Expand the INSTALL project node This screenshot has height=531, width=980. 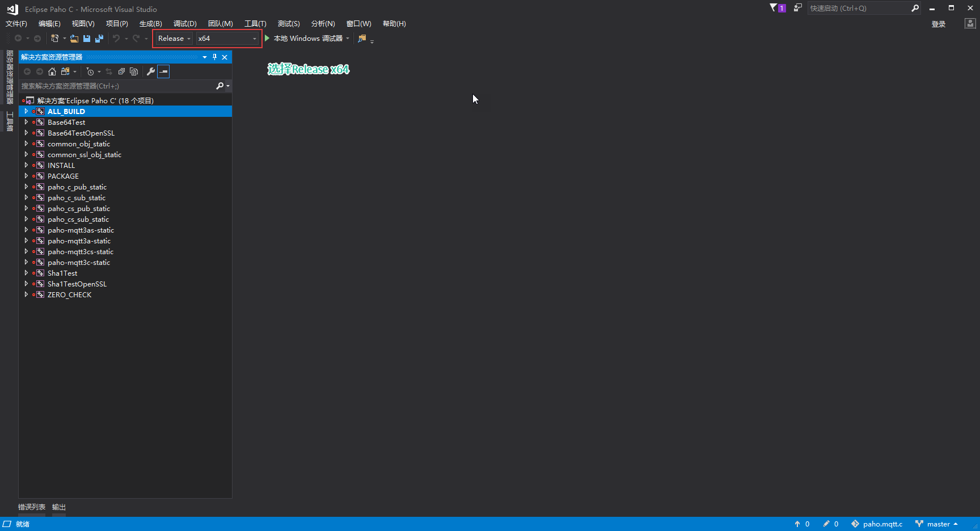pos(26,165)
